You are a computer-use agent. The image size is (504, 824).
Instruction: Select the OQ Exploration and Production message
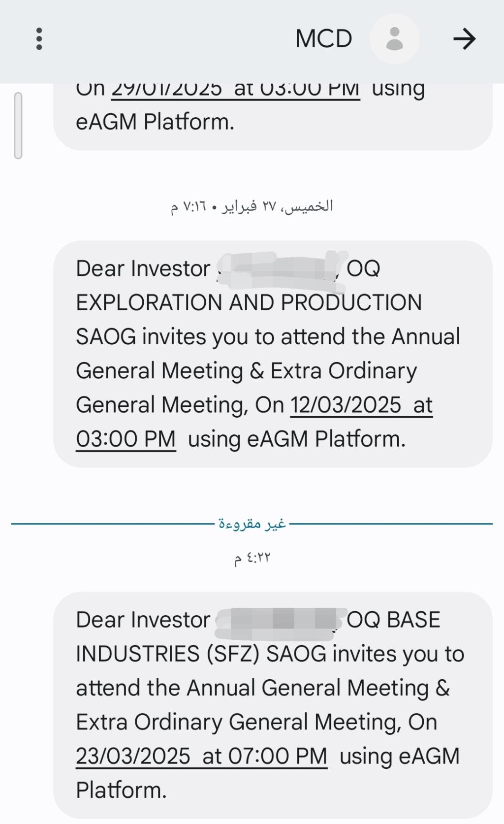tap(273, 354)
